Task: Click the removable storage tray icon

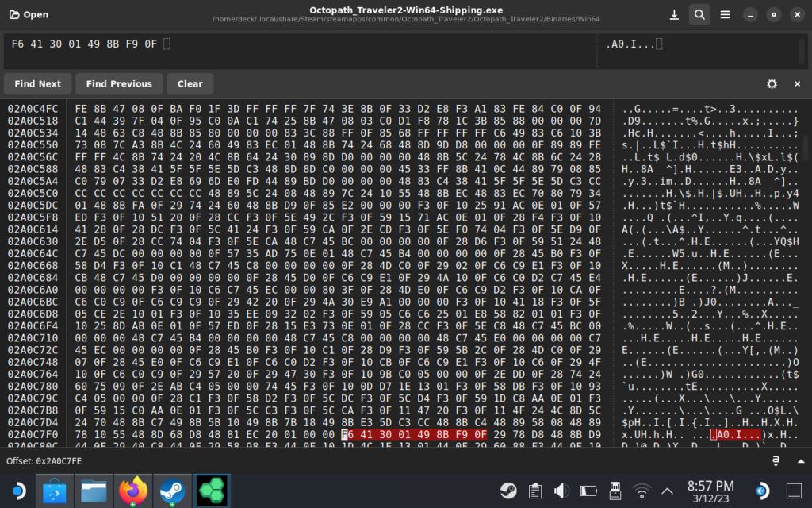Action: tap(615, 491)
